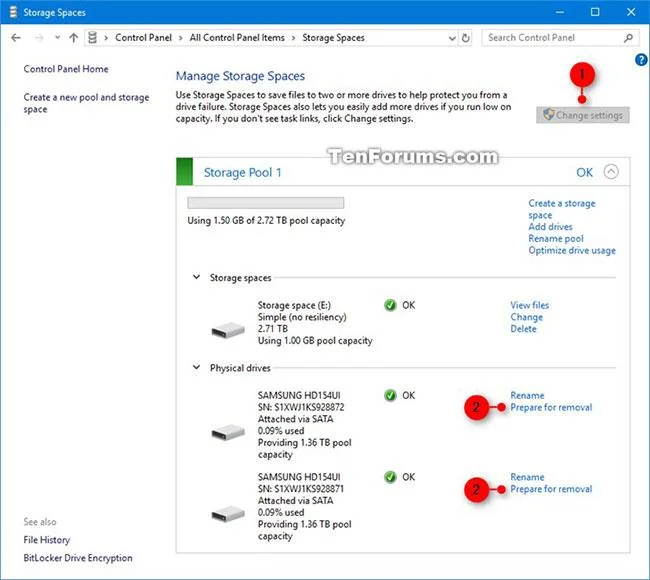650x580 pixels.
Task: Click the Add drives link
Action: [550, 227]
